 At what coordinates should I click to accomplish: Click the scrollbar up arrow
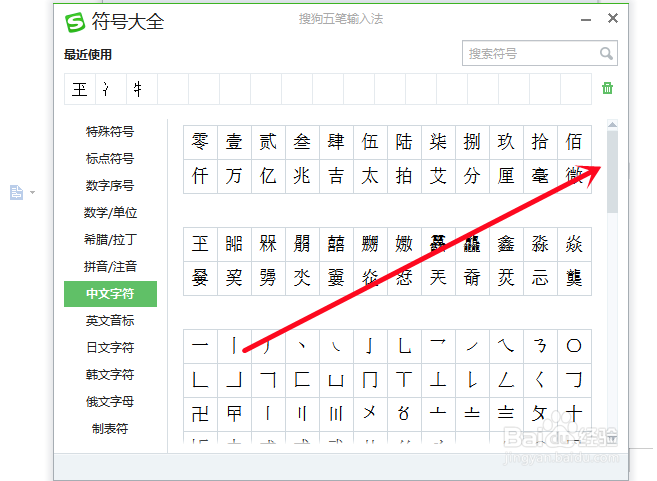click(x=612, y=124)
